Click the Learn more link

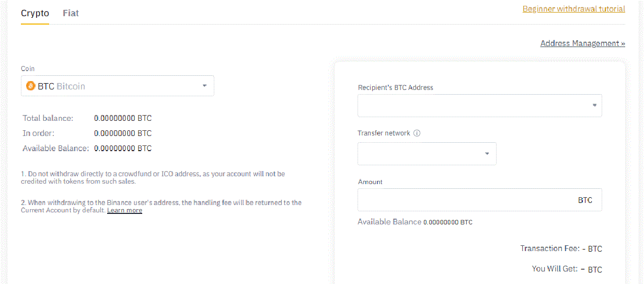point(124,210)
